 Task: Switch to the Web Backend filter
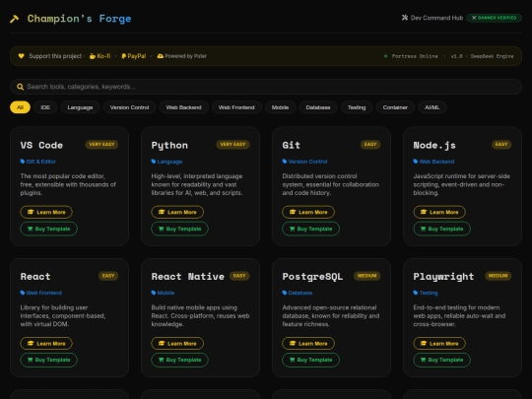[x=183, y=107]
